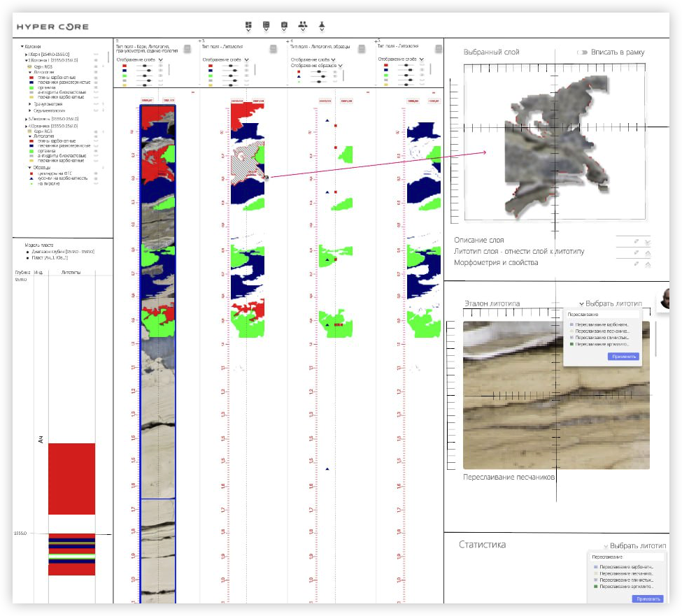Open settings icon of field 3 header
Image resolution: width=682 pixels, height=616 pixels.
coord(273,49)
